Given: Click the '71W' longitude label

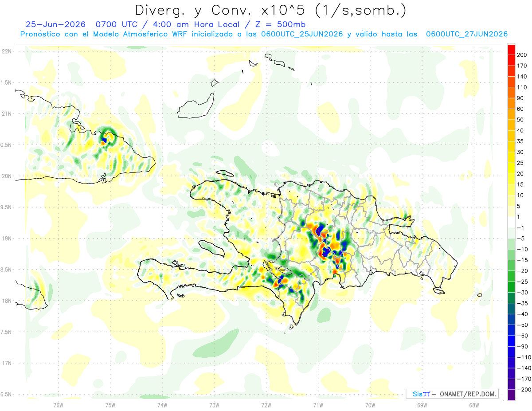Looking at the screenshot, I should tap(318, 405).
